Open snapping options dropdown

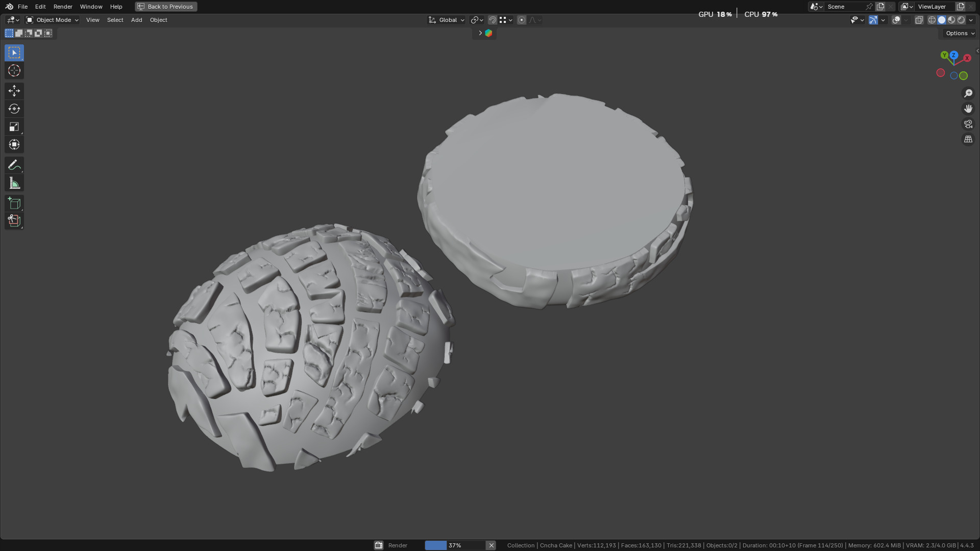(506, 20)
